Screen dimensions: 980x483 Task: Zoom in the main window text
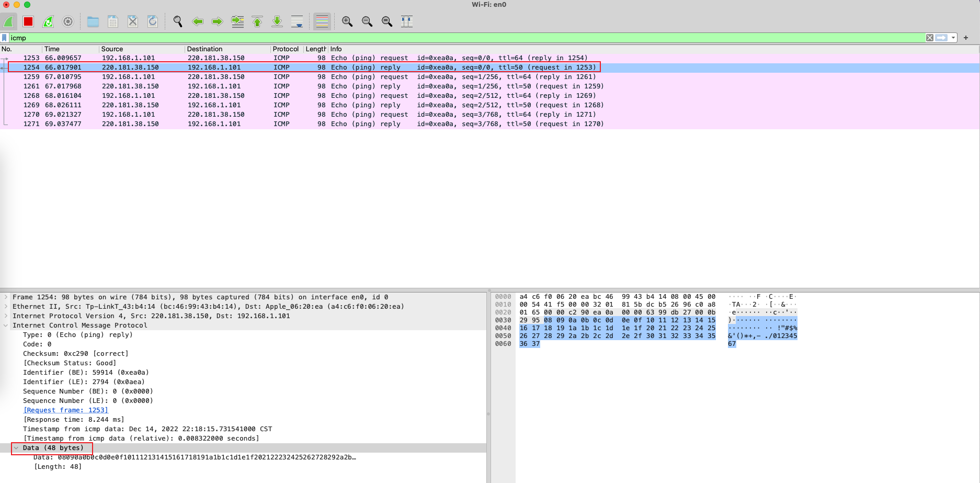pos(347,21)
